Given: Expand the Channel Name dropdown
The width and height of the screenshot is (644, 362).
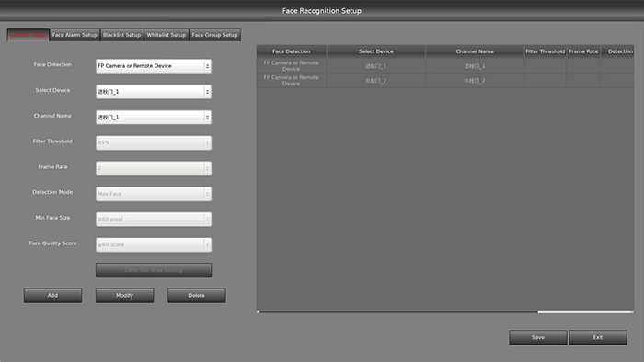Looking at the screenshot, I should (154, 118).
